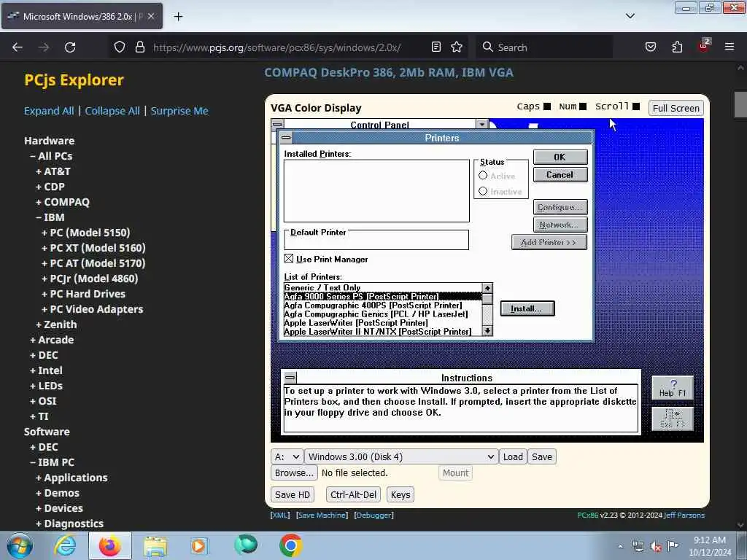Open a new tab with plus icon
The height and width of the screenshot is (560, 747).
pyautogui.click(x=178, y=17)
